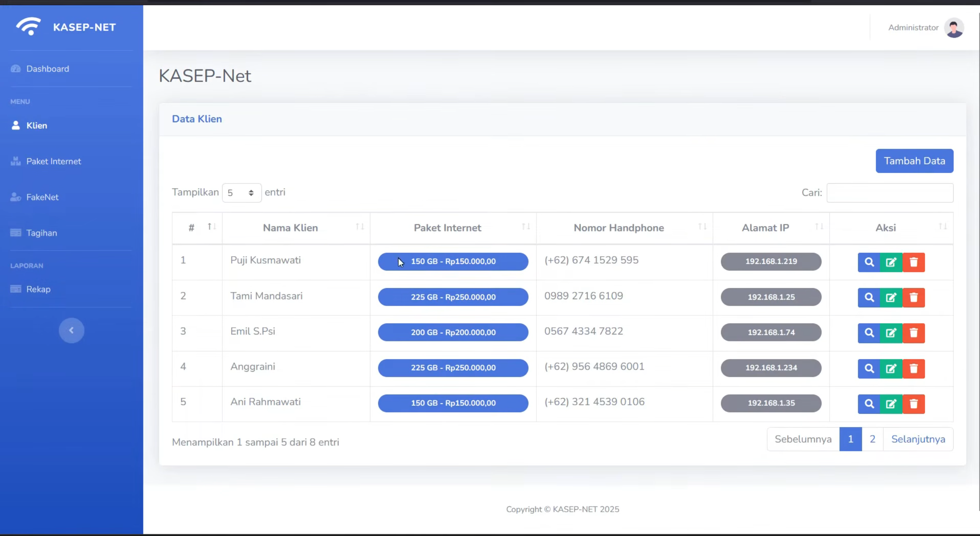Click the IP badge 192.168.1.25
The image size is (980, 536).
(771, 297)
